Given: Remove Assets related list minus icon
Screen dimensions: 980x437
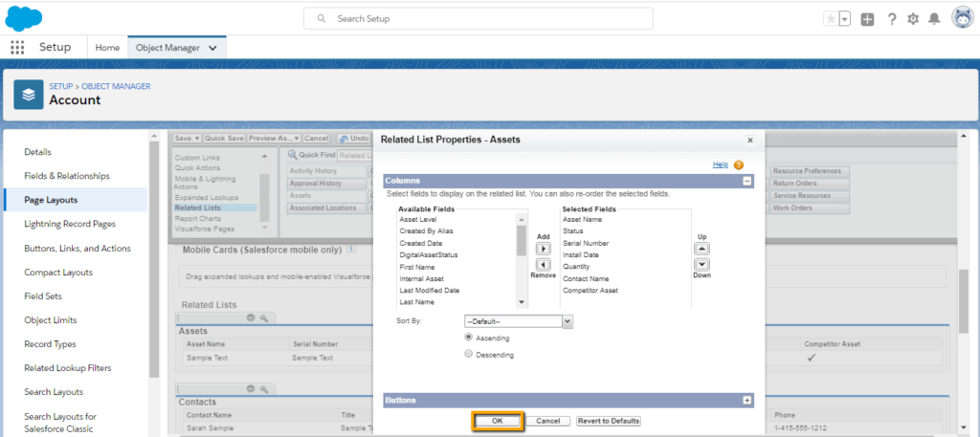Looking at the screenshot, I should pyautogui.click(x=251, y=317).
